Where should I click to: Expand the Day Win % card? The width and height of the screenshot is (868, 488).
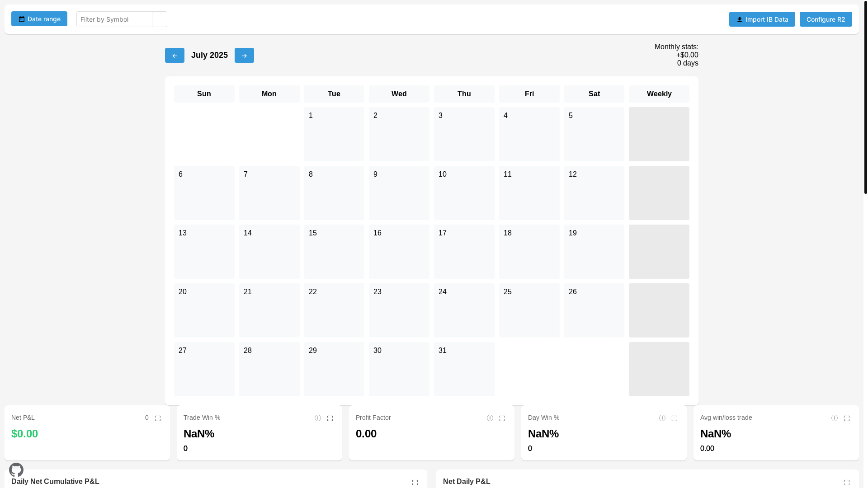click(675, 418)
